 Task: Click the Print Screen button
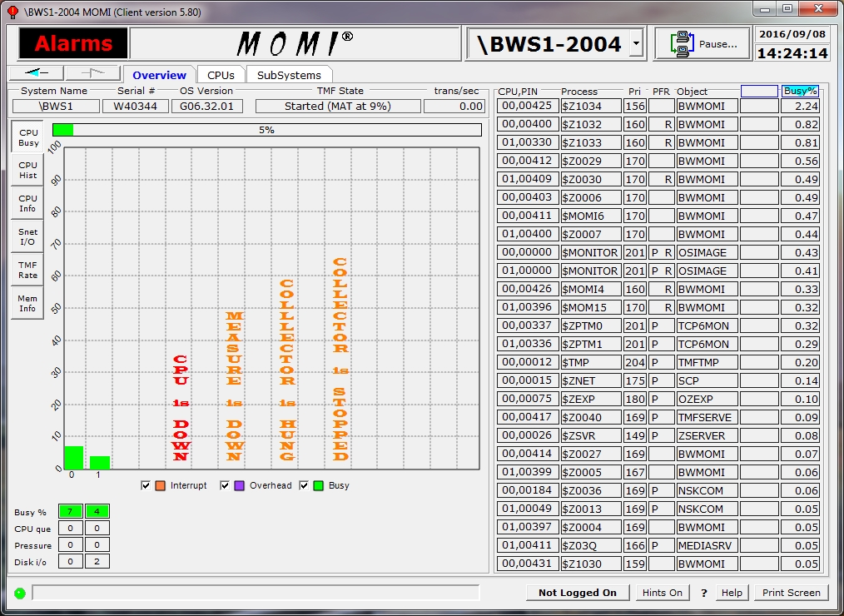[791, 593]
